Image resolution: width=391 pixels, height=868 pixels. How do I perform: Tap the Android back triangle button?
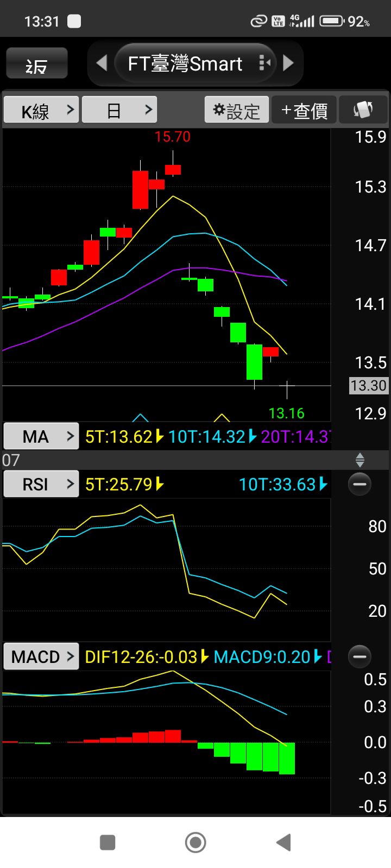click(x=283, y=843)
